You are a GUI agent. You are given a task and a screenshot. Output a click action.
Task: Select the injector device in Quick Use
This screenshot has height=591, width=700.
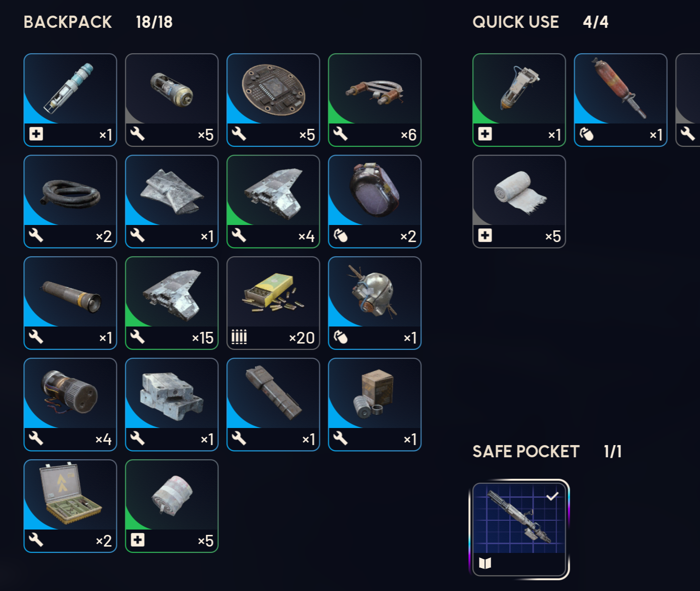tap(519, 100)
